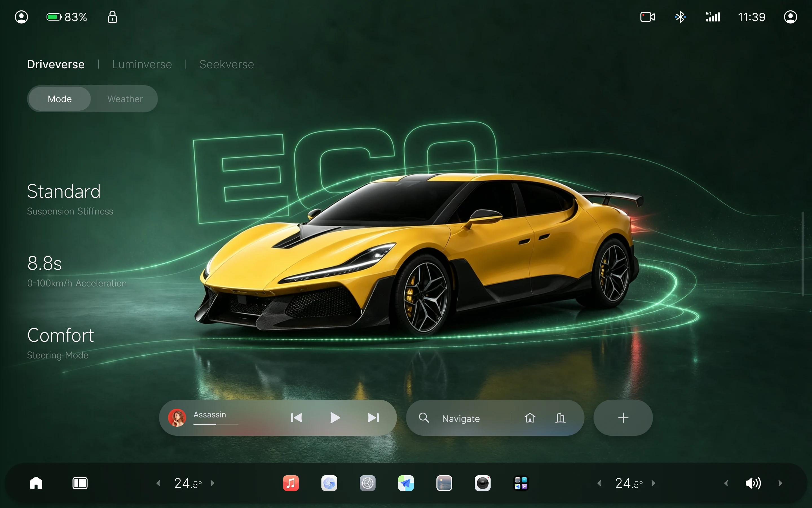Screen dimensions: 812x508
Task: Decrease the right-side temperature
Action: 599,483
